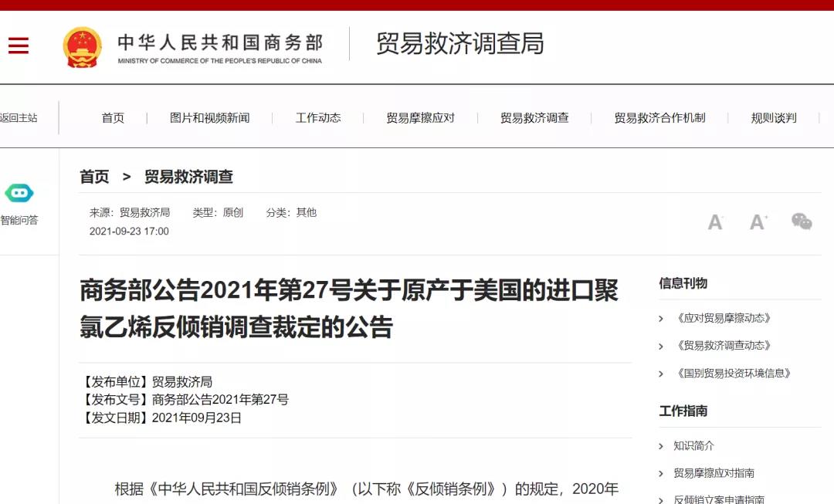
Task: Click the timestamp 2021-09-23 17:00
Action: (129, 232)
